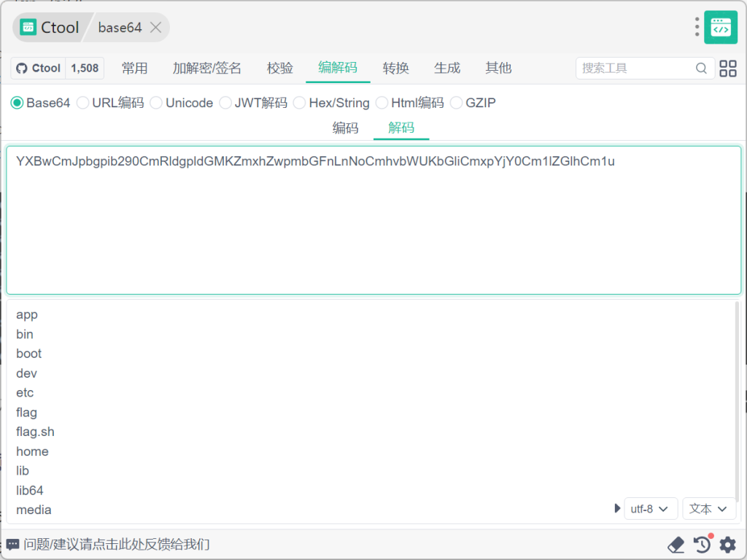Click the small triangle expander beside utf-8
Viewport: 747px width, 560px height.
tap(618, 509)
